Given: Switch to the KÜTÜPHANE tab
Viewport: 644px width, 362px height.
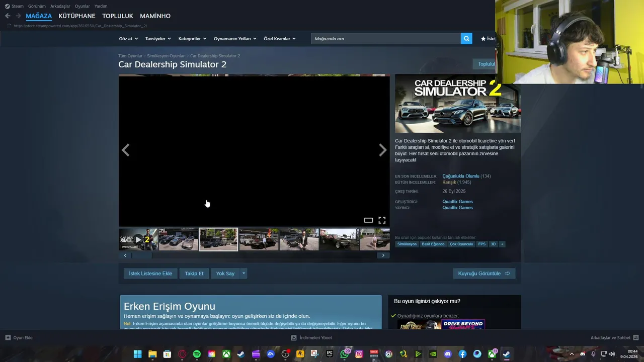Looking at the screenshot, I should [x=77, y=16].
